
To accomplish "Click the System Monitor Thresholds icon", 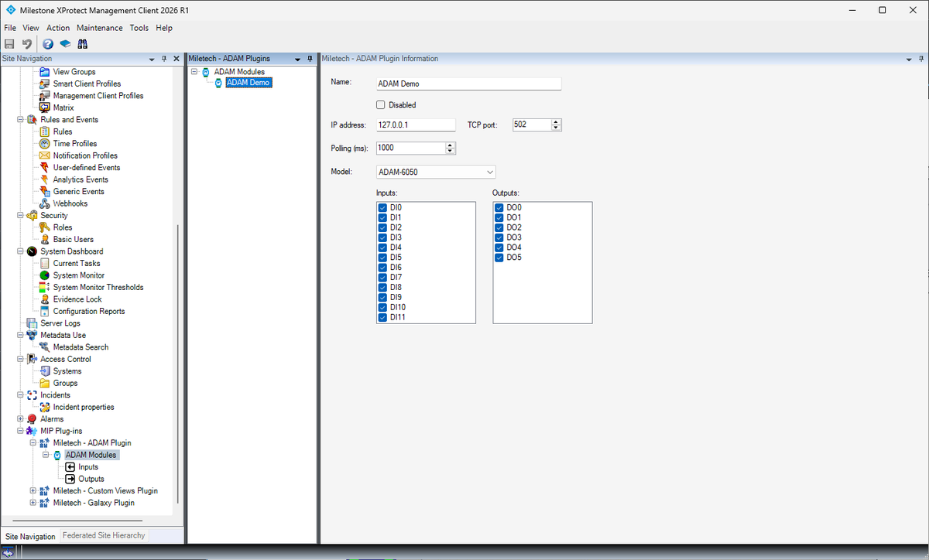I will 45,288.
